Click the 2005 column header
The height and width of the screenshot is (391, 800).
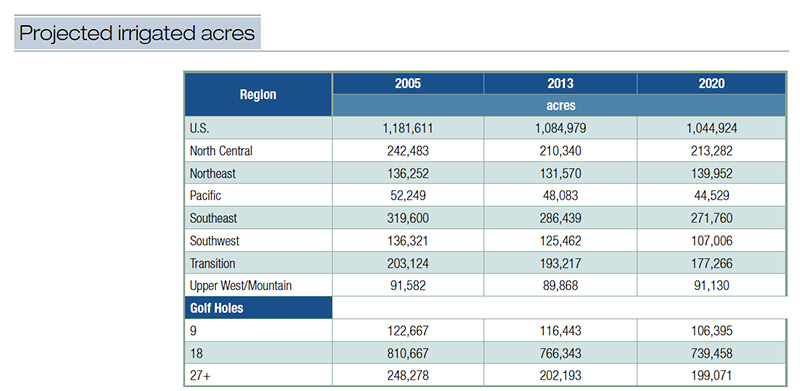(408, 84)
